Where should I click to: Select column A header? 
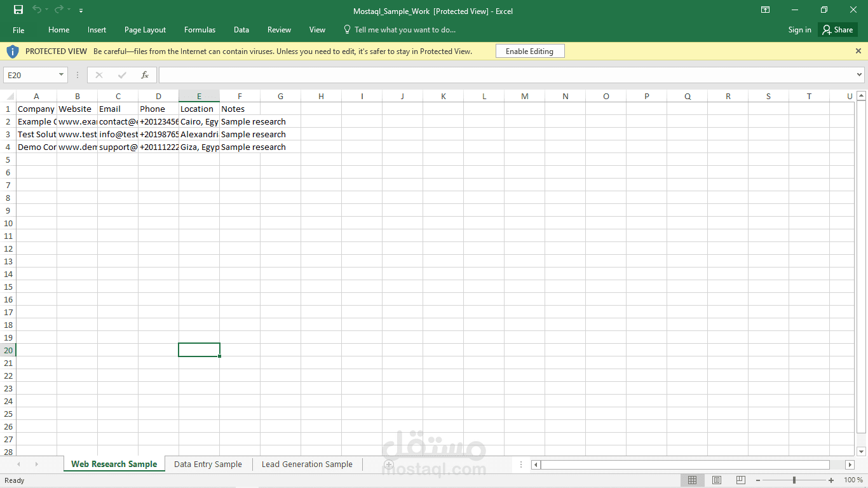(36, 97)
